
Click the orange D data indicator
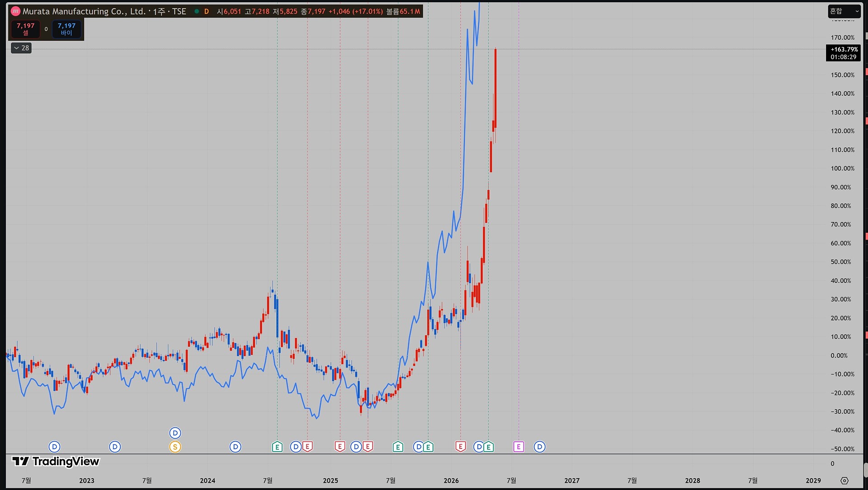[x=207, y=11]
